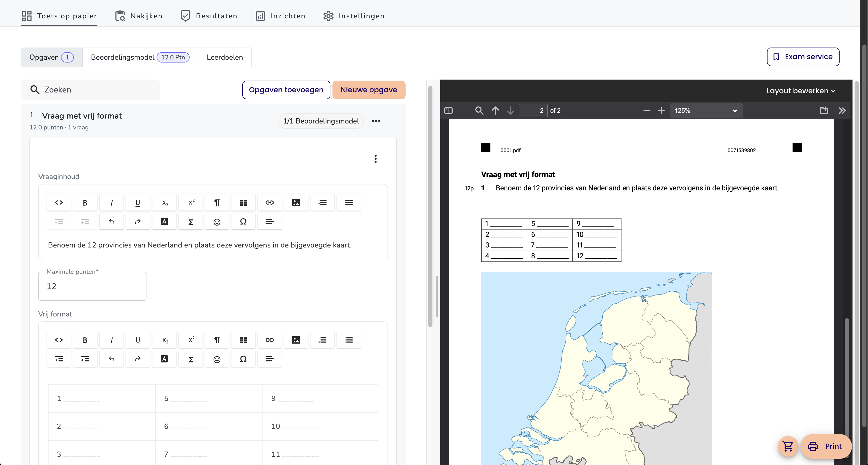Image resolution: width=868 pixels, height=465 pixels.
Task: Open Layout bewerken dropdown
Action: (801, 91)
